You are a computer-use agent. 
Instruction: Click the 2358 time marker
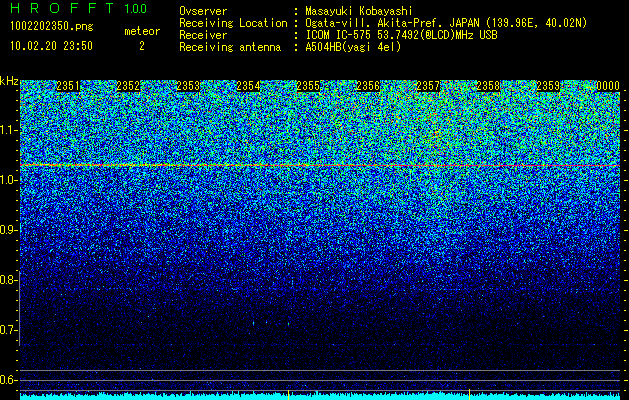pyautogui.click(x=488, y=86)
